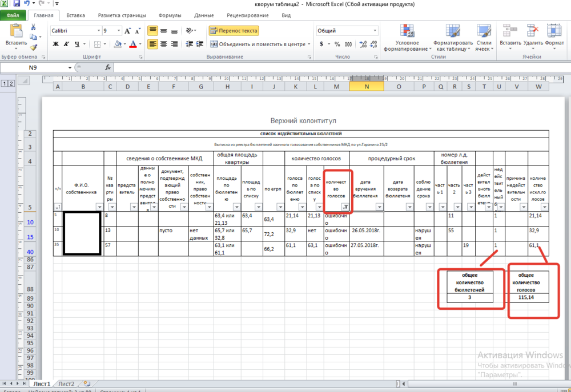571x392 pixels.
Task: Switch to the Формулы ribbon tab
Action: [170, 15]
